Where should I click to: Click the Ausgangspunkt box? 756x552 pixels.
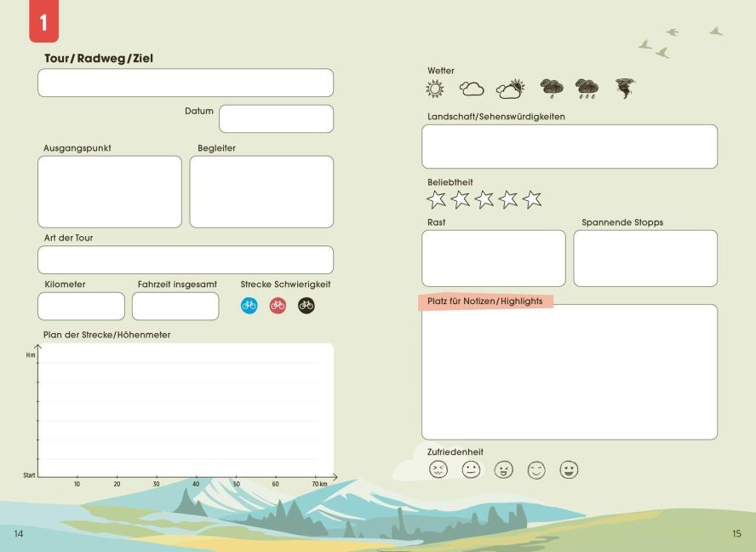click(110, 192)
